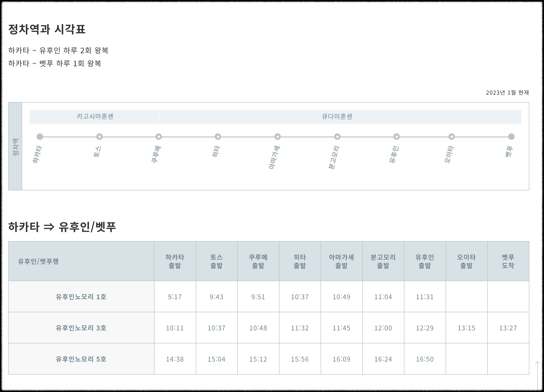Click the 10:48 time cell
544x392 pixels.
pyautogui.click(x=258, y=328)
